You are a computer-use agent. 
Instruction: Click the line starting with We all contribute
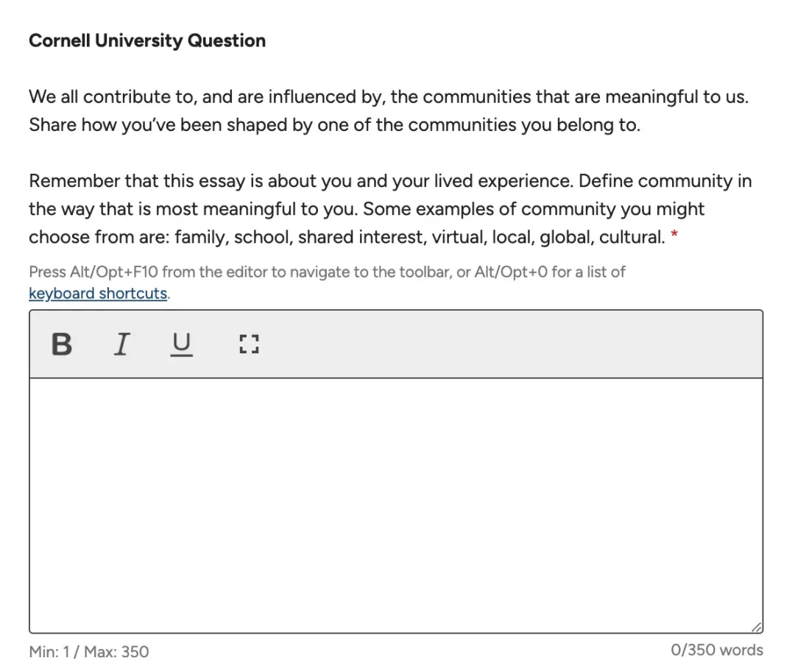[x=388, y=97]
